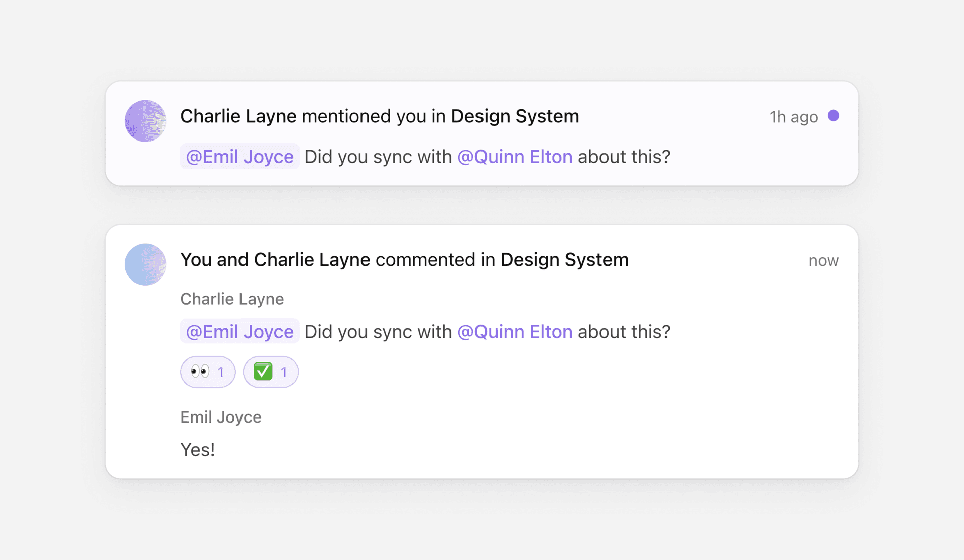Viewport: 964px width, 560px height.
Task: Click the 'now' timestamp
Action: 823,261
